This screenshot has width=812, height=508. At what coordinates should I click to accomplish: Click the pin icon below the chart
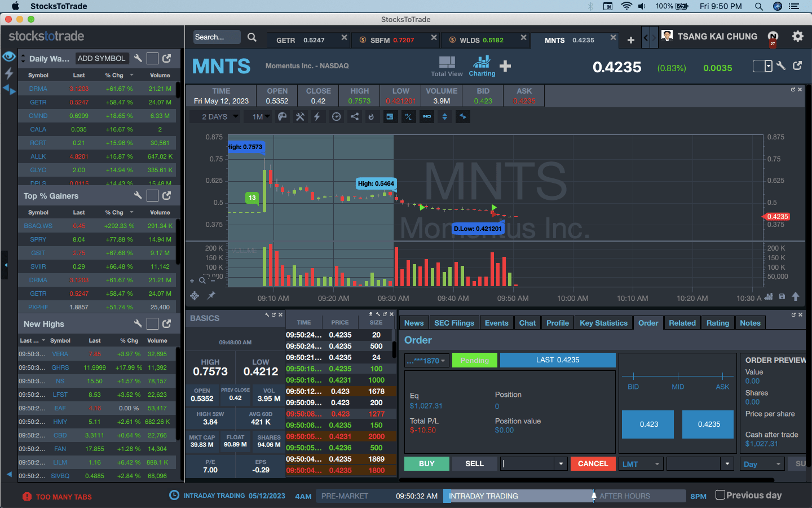(x=211, y=295)
